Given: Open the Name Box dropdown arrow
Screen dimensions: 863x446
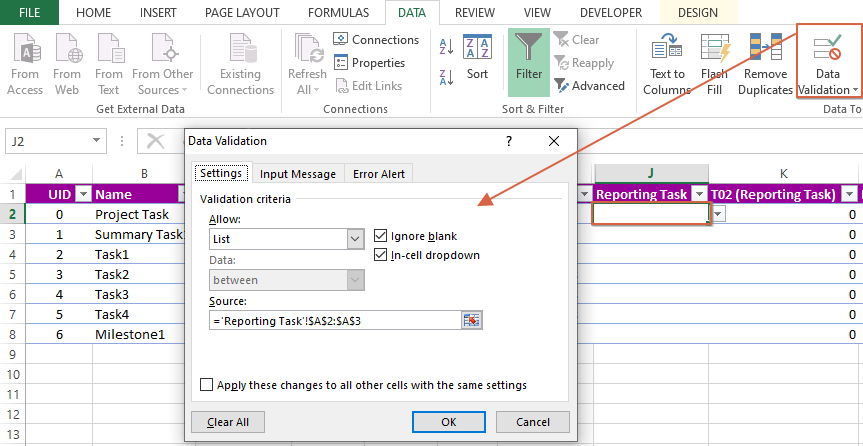Looking at the screenshot, I should [97, 142].
